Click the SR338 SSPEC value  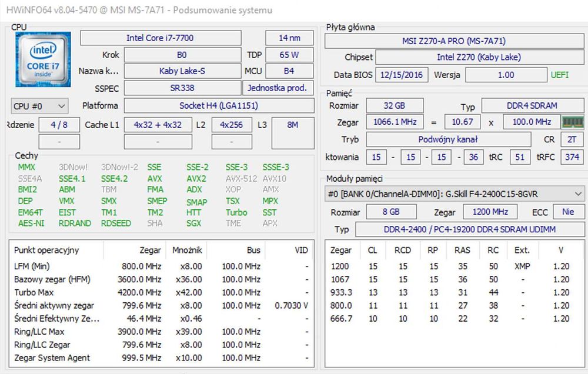[x=182, y=88]
